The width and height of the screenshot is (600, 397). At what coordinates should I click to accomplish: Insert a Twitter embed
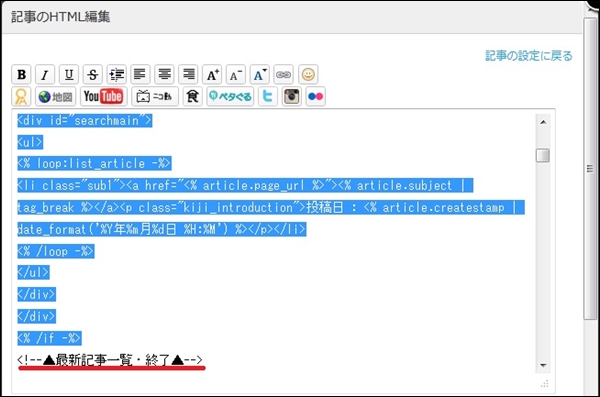coord(267,96)
